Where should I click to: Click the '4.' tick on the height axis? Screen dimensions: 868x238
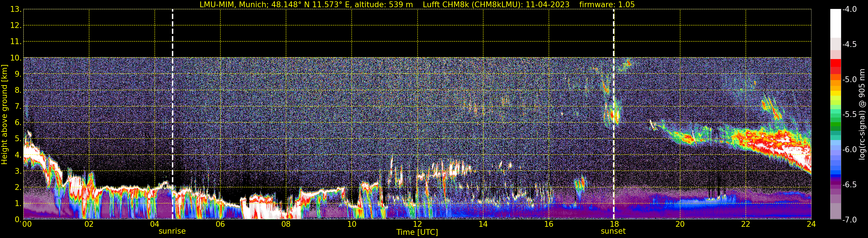(x=18, y=155)
